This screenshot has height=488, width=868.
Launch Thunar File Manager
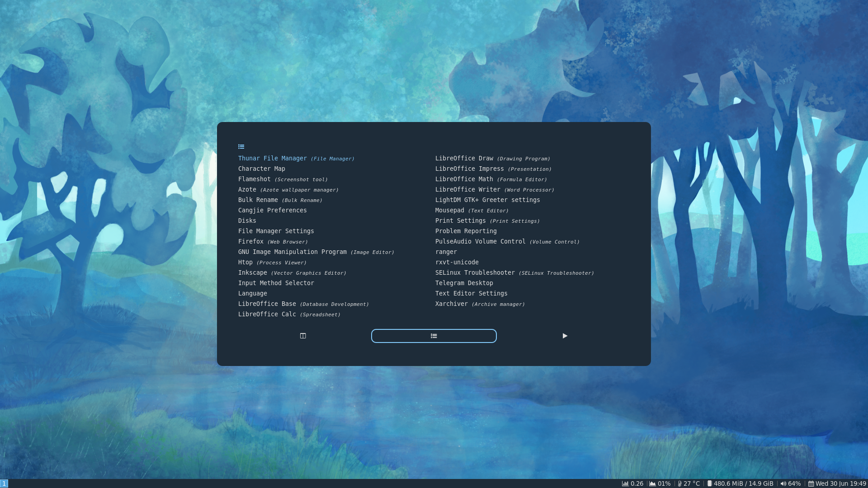pos(296,158)
